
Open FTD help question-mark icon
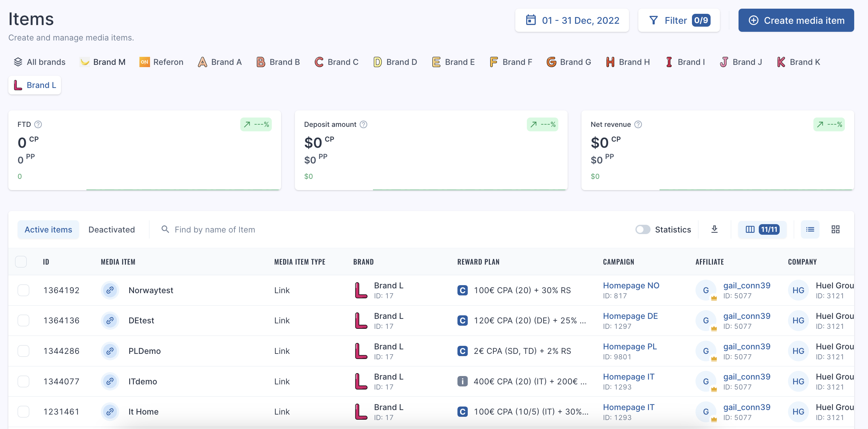click(x=38, y=124)
